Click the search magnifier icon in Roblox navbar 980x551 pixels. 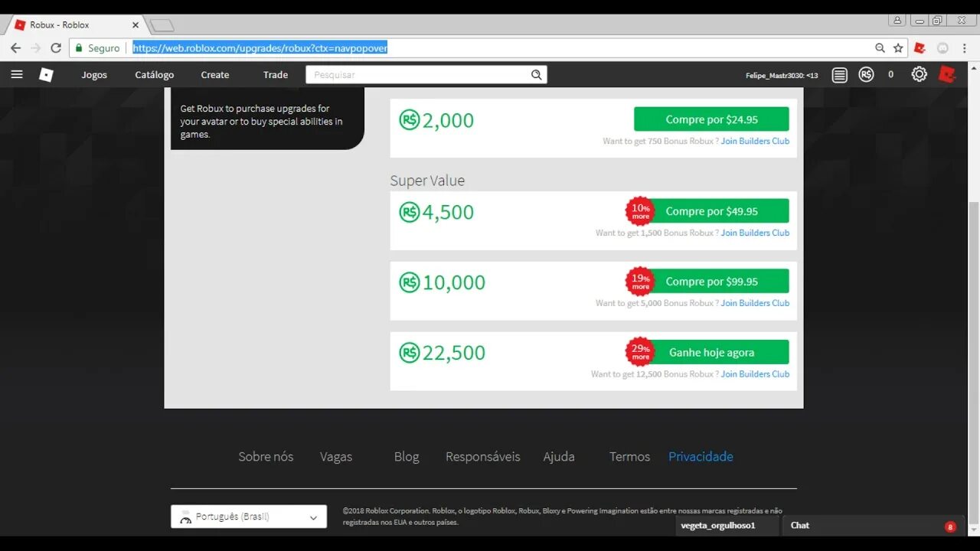pyautogui.click(x=537, y=75)
